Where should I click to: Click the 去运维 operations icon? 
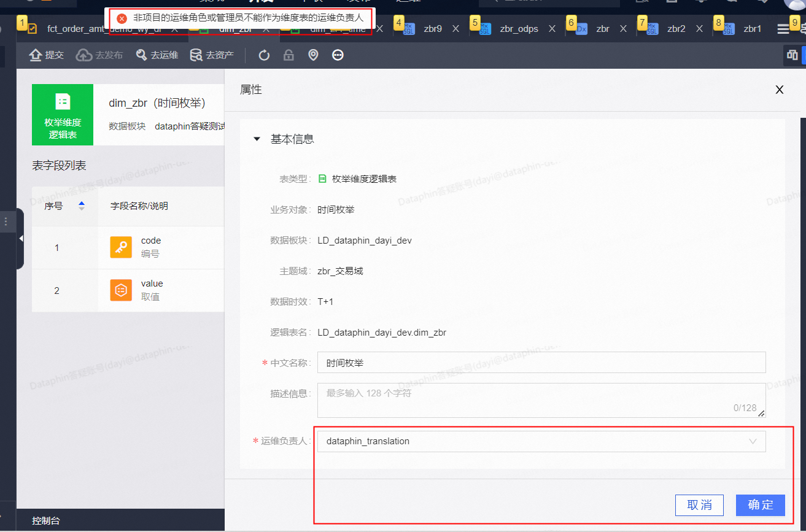pyautogui.click(x=158, y=55)
